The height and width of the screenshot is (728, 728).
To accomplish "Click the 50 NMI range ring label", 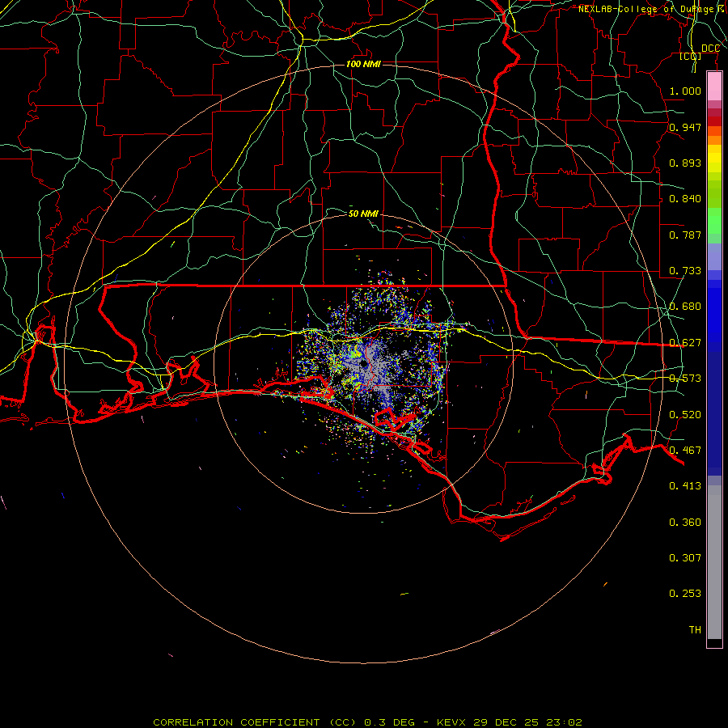I will click(x=363, y=214).
